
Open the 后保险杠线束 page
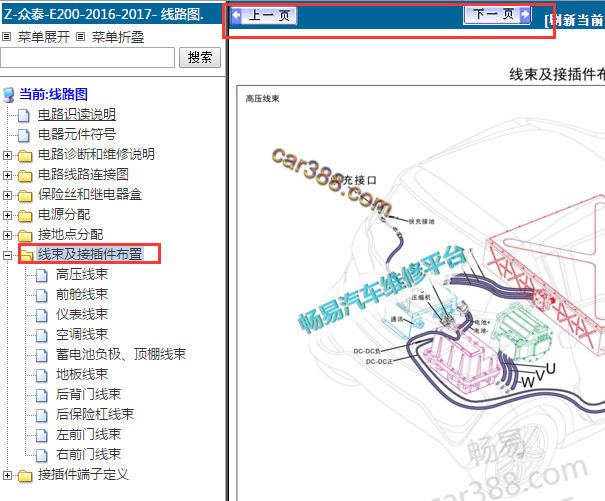click(x=95, y=415)
